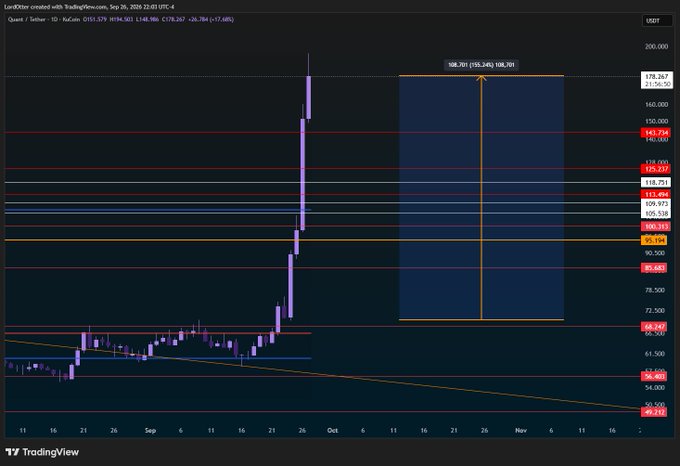Select the red 143.734 price level label

(656, 133)
